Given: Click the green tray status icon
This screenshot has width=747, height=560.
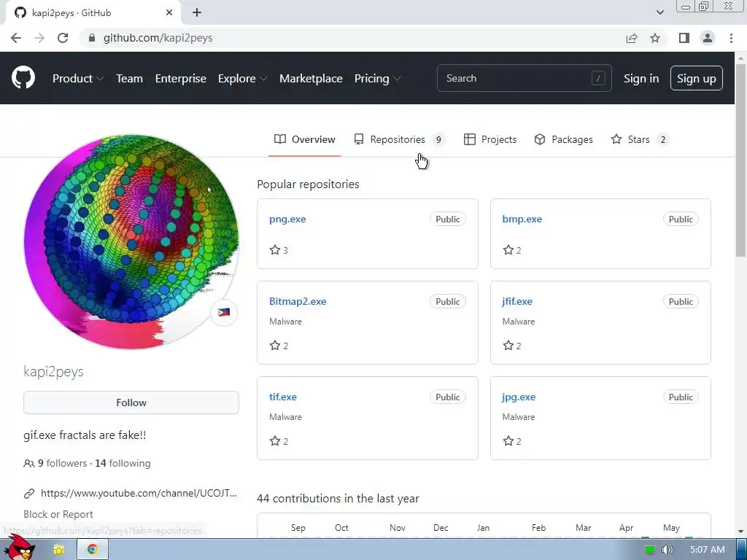Looking at the screenshot, I should pyautogui.click(x=649, y=550).
